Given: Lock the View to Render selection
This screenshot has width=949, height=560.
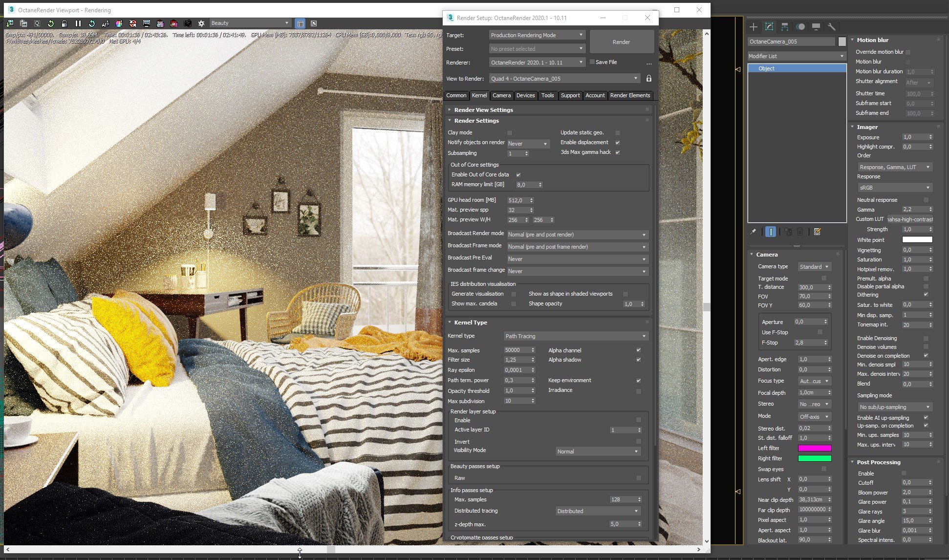Looking at the screenshot, I should (x=649, y=79).
